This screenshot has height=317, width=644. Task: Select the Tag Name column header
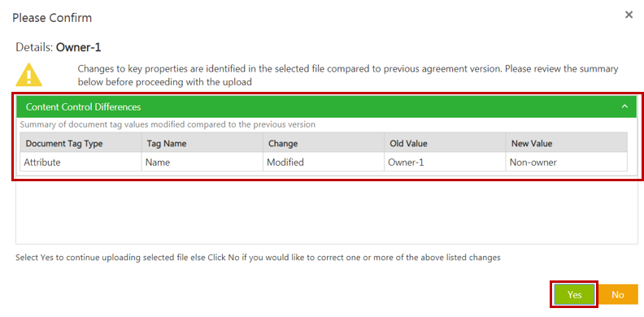point(202,143)
